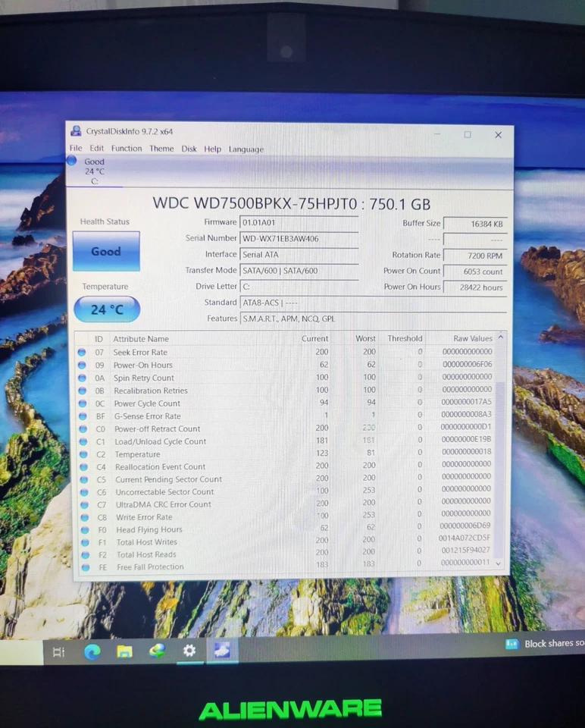Click the attribute list scroll up arrow
The width and height of the screenshot is (585, 728).
[501, 337]
